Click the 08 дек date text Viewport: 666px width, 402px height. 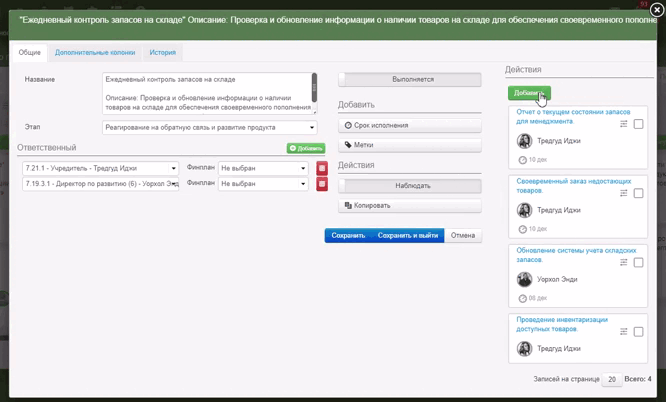click(x=537, y=298)
